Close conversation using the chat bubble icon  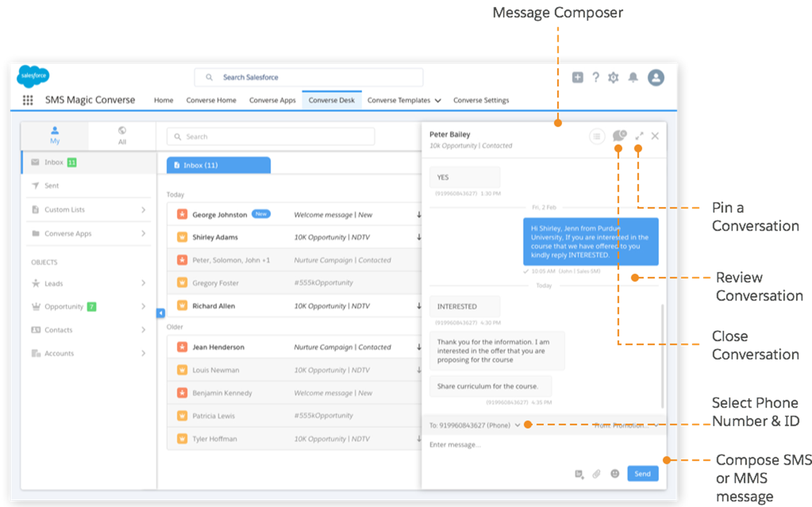[x=619, y=136]
